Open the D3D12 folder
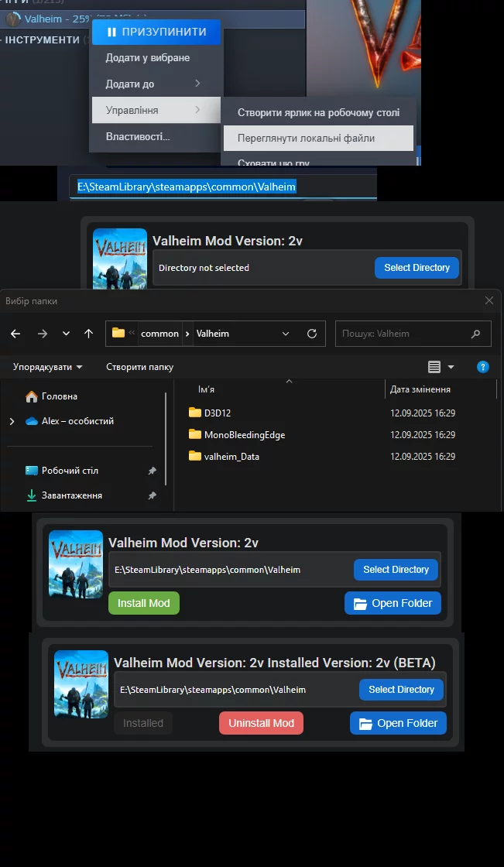 tap(217, 413)
